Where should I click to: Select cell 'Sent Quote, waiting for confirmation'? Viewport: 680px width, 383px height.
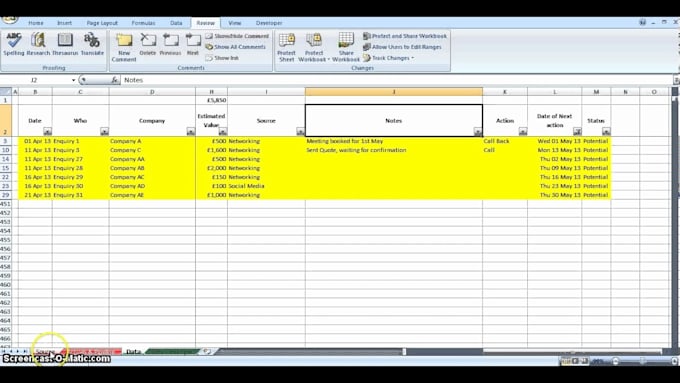point(394,150)
